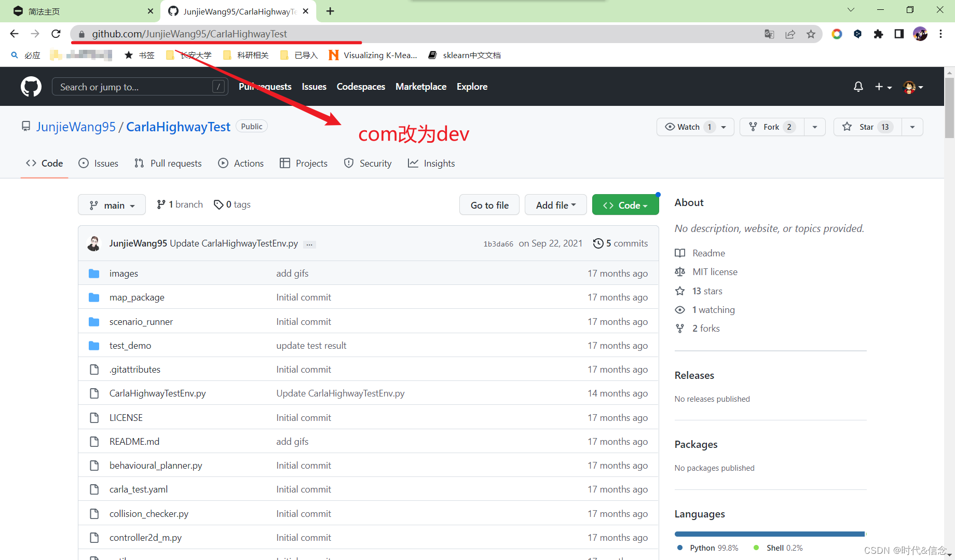This screenshot has width=955, height=560.
Task: Focus the Search or jump to field
Action: (140, 87)
